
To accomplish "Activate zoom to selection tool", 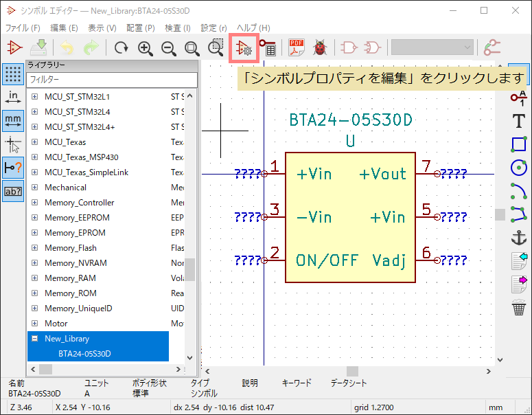I will click(216, 47).
